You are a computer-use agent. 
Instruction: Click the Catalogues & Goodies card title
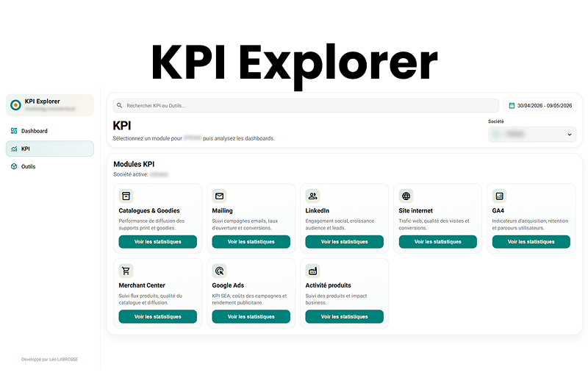pos(149,211)
